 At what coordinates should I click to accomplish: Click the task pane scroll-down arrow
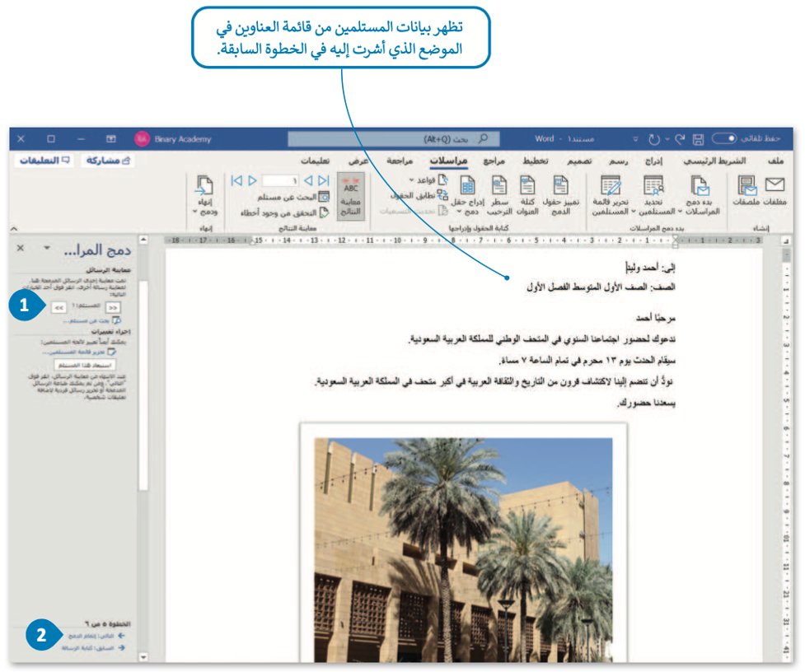click(x=143, y=657)
